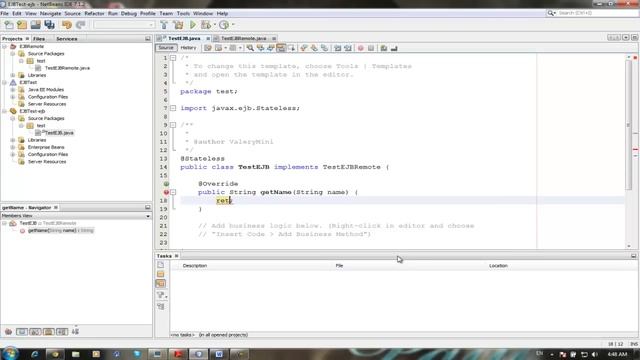Toggle the second Navigator filter button at bottom
Image resolution: width=640 pixels, height=360 pixels.
[35, 332]
